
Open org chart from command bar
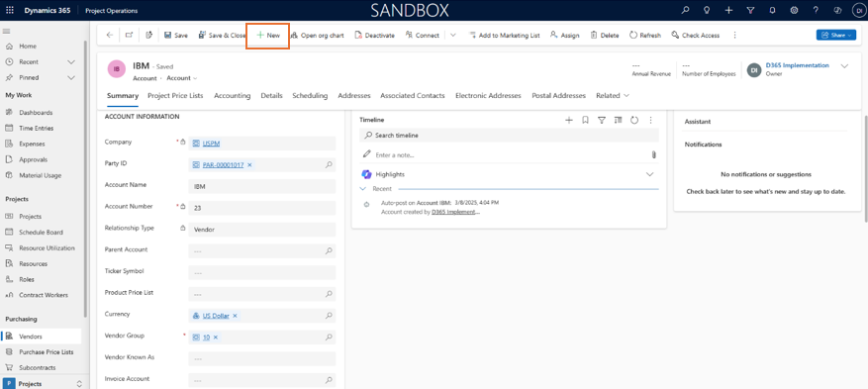click(317, 35)
